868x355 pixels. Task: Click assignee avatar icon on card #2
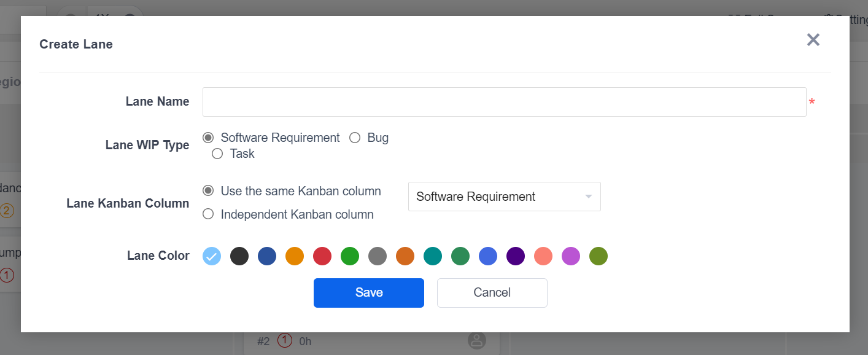(x=476, y=340)
